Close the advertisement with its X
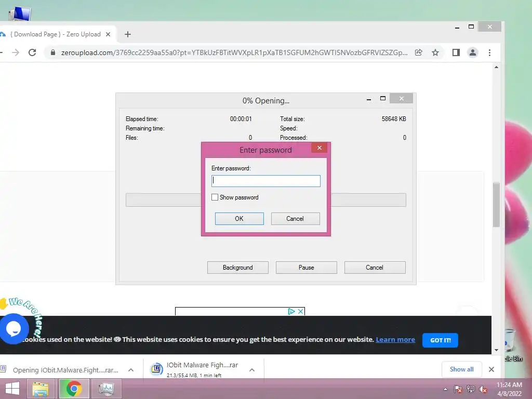Screen dimensions: 532x399 click(x=301, y=311)
